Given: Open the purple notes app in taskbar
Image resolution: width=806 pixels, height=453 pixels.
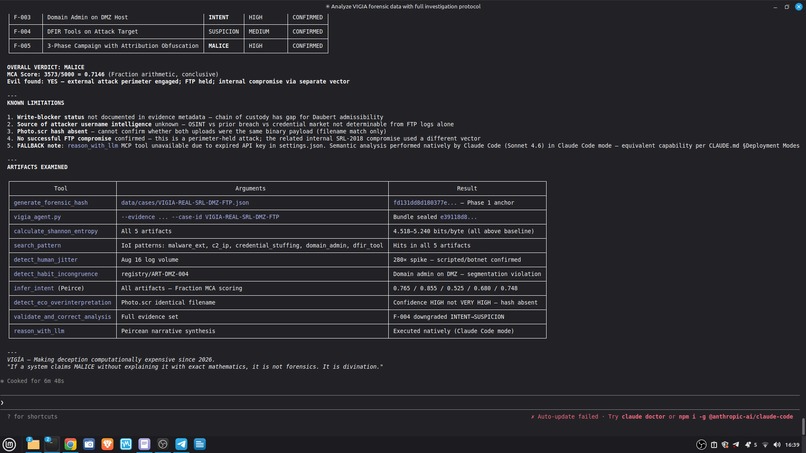Looking at the screenshot, I should (x=144, y=444).
